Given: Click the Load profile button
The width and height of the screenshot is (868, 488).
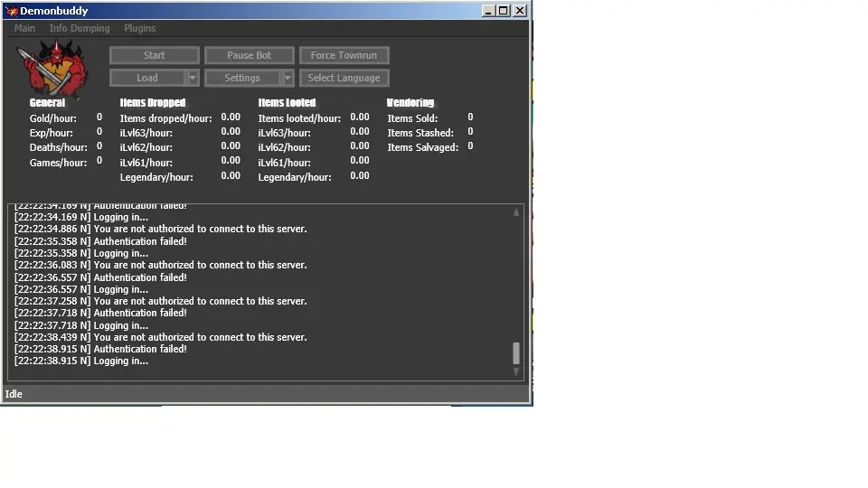Looking at the screenshot, I should 147,78.
